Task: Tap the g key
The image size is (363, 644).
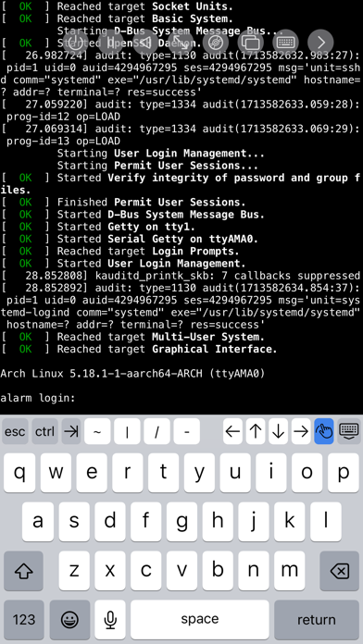Action: [x=181, y=521]
